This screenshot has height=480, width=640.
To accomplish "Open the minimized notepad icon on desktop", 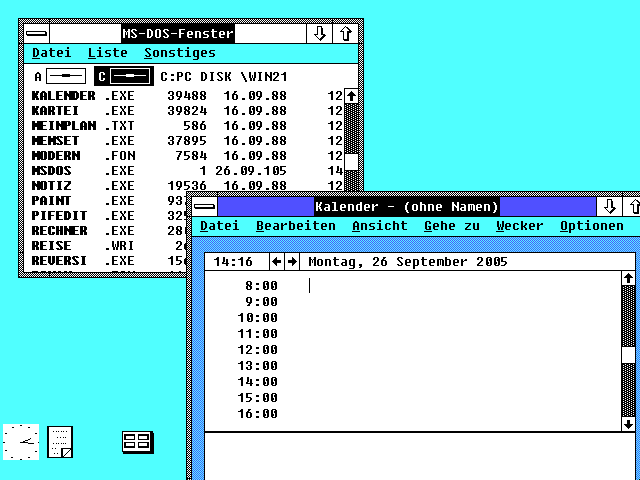I will click(x=60, y=442).
